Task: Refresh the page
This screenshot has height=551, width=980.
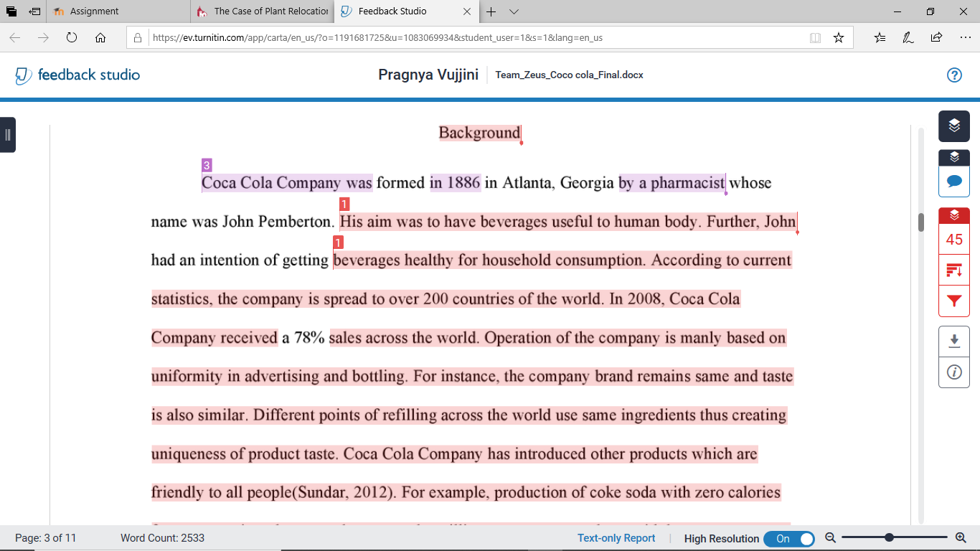Action: pyautogui.click(x=72, y=38)
